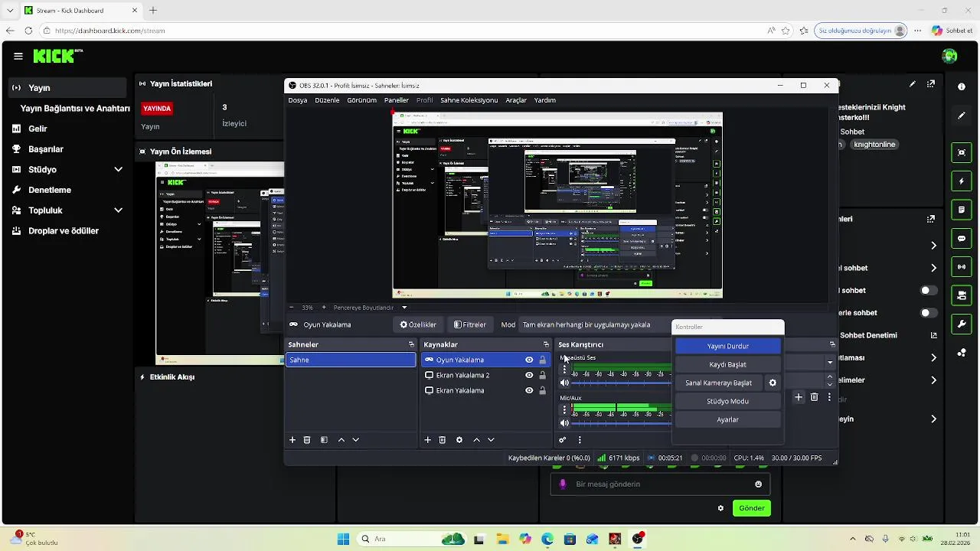Move scene up in Sahneler panel
This screenshot has height=551, width=980.
tap(341, 440)
